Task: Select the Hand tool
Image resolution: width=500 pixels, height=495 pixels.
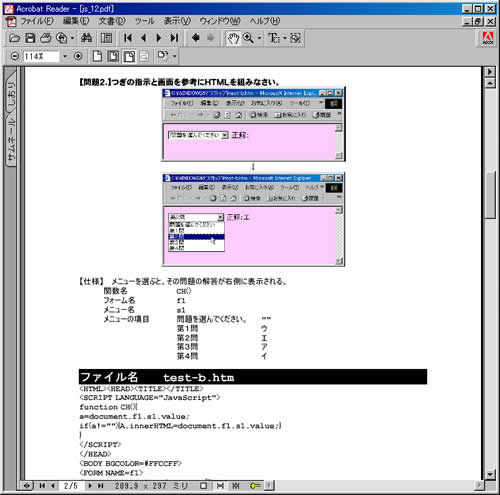Action: point(233,38)
